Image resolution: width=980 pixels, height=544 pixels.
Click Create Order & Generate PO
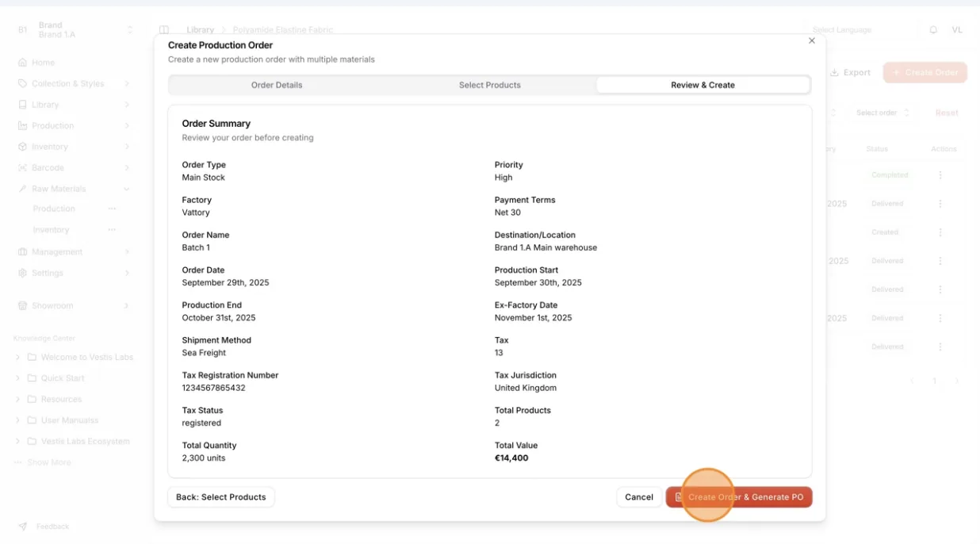(x=739, y=497)
